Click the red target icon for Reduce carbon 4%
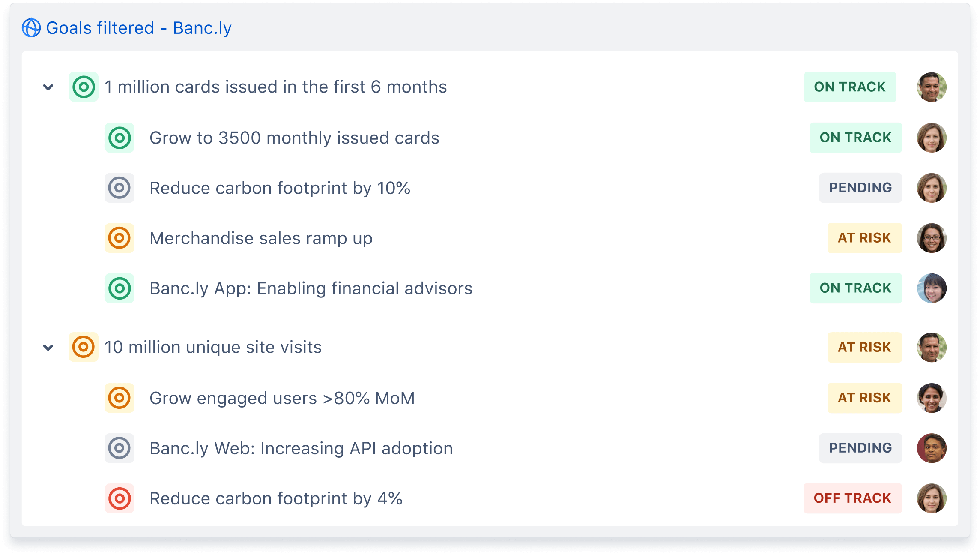 pyautogui.click(x=119, y=498)
